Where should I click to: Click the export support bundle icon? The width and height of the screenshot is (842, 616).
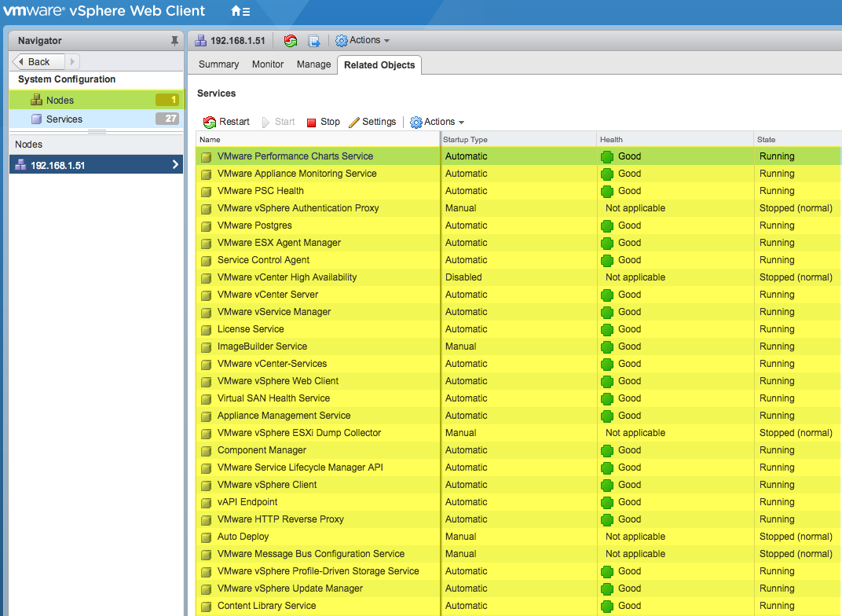314,41
